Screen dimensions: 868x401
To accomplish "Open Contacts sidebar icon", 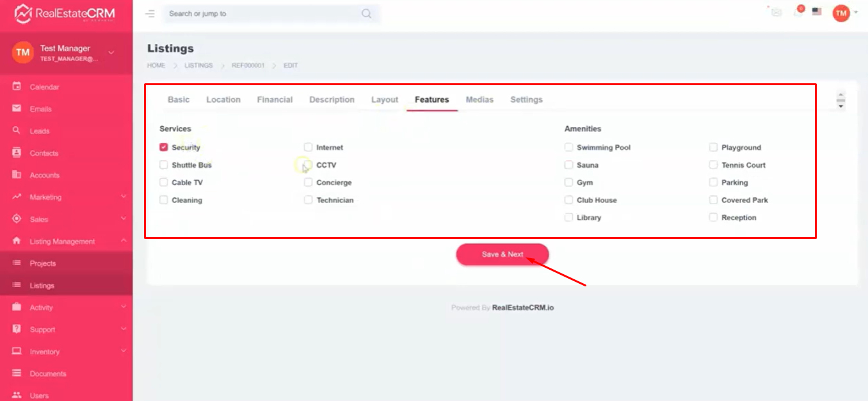I will point(17,153).
